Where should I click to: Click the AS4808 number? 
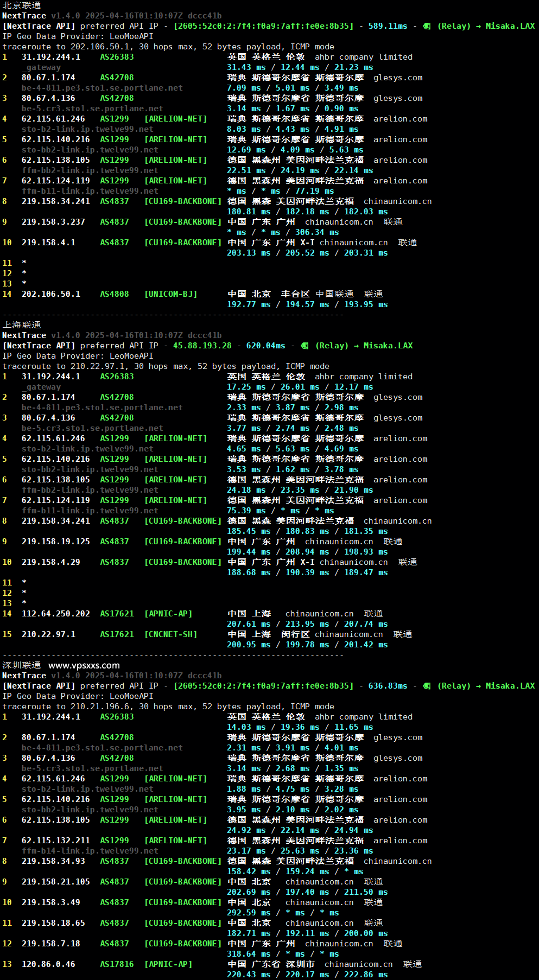tap(115, 294)
